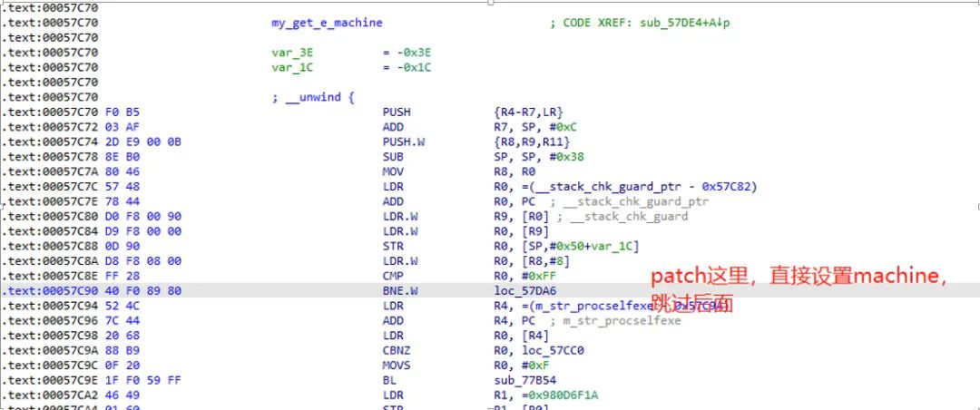Select the 'R0, [R9]' operand
The width and height of the screenshot is (980, 410).
[521, 231]
